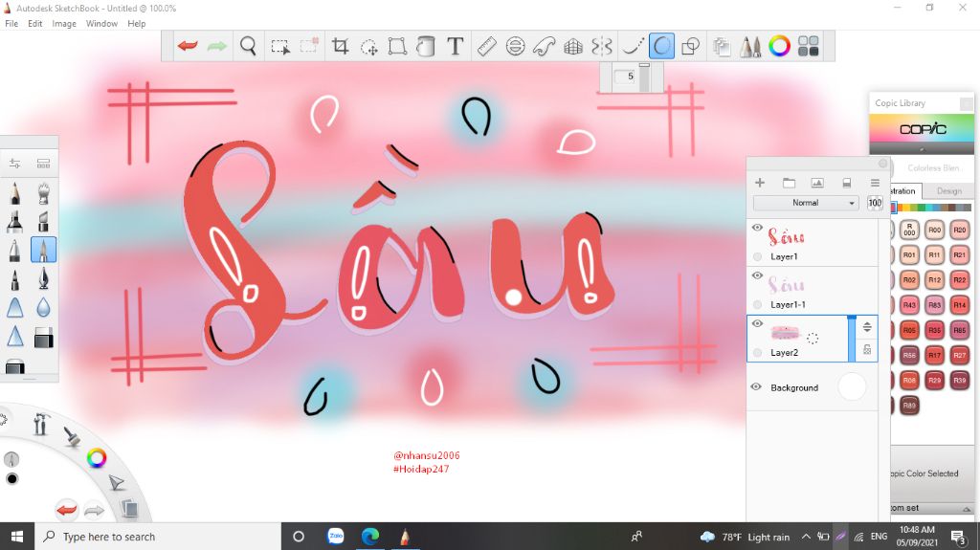
Task: Add a new layer with plus button
Action: (x=760, y=183)
